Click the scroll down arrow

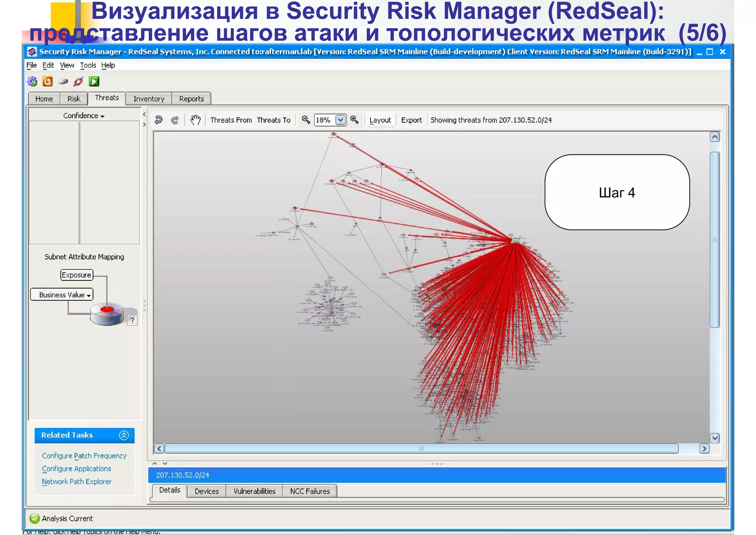click(715, 438)
